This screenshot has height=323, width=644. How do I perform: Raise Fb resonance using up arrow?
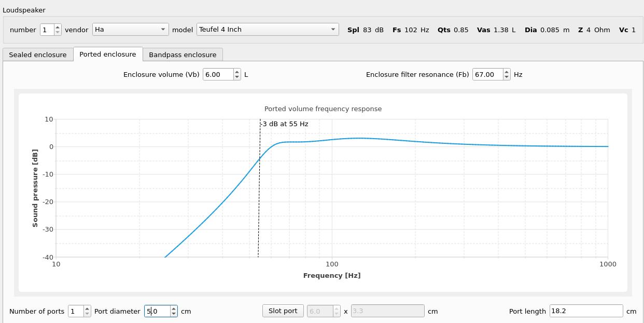(x=507, y=72)
